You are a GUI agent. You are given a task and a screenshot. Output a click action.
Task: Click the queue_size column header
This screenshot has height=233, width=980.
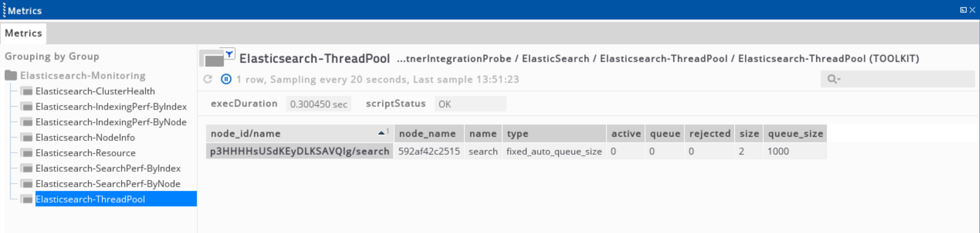(795, 134)
